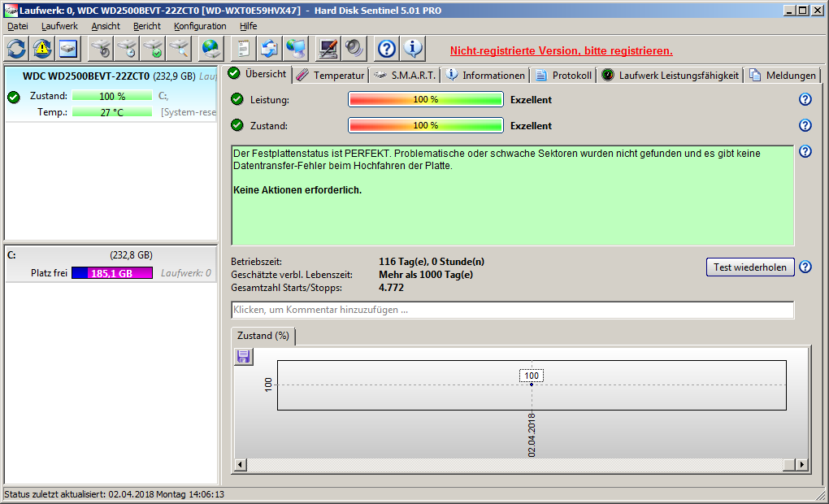Image resolution: width=829 pixels, height=504 pixels.
Task: Click the speaker sound toolbar icon
Action: point(354,49)
